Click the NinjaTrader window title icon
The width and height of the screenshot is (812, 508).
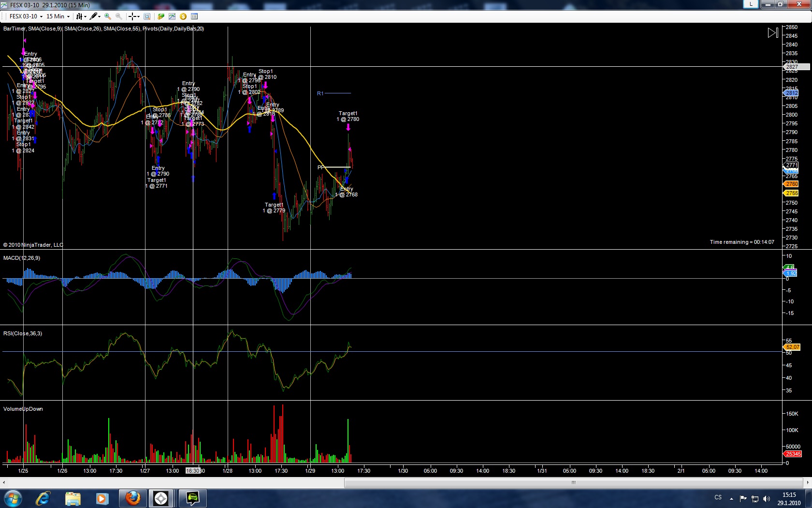(x=4, y=5)
